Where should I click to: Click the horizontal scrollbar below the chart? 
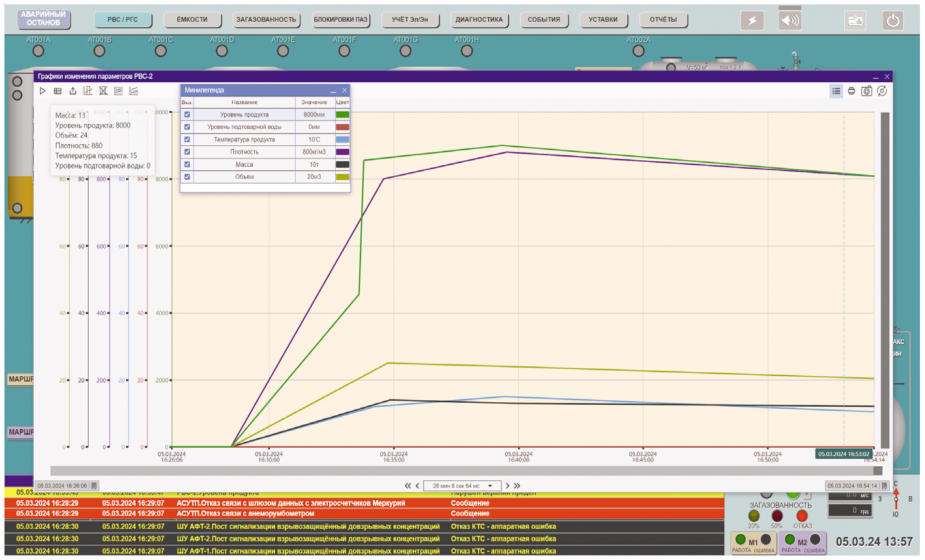pyautogui.click(x=456, y=471)
